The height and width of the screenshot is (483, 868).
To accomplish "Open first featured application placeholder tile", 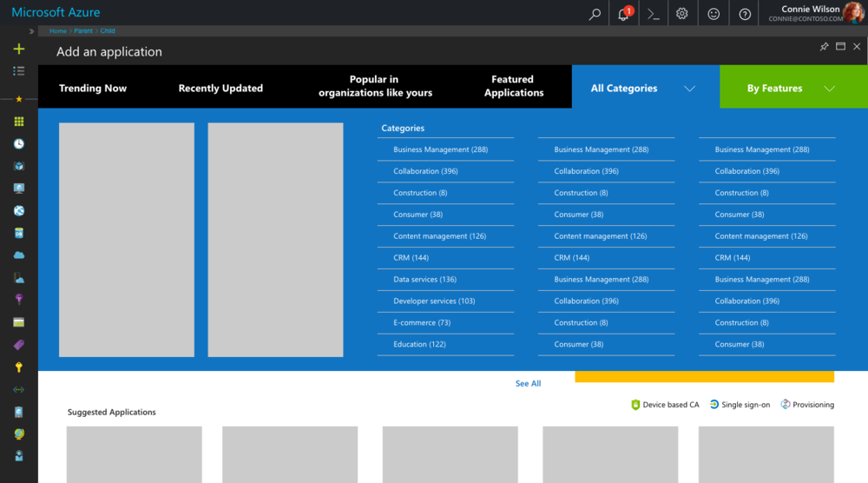I will [x=127, y=240].
